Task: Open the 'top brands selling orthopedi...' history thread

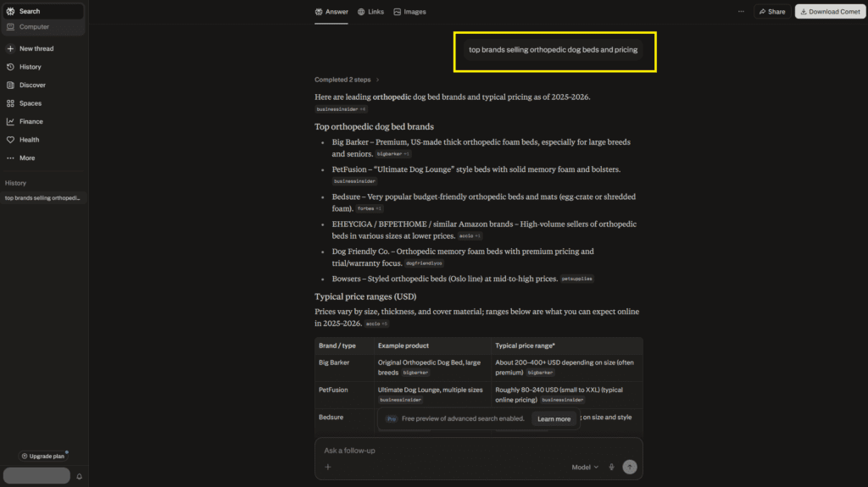Action: (x=42, y=198)
